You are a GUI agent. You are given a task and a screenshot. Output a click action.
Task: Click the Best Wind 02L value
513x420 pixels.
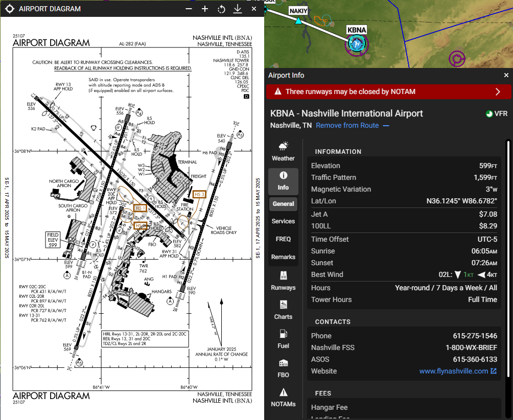tap(468, 274)
